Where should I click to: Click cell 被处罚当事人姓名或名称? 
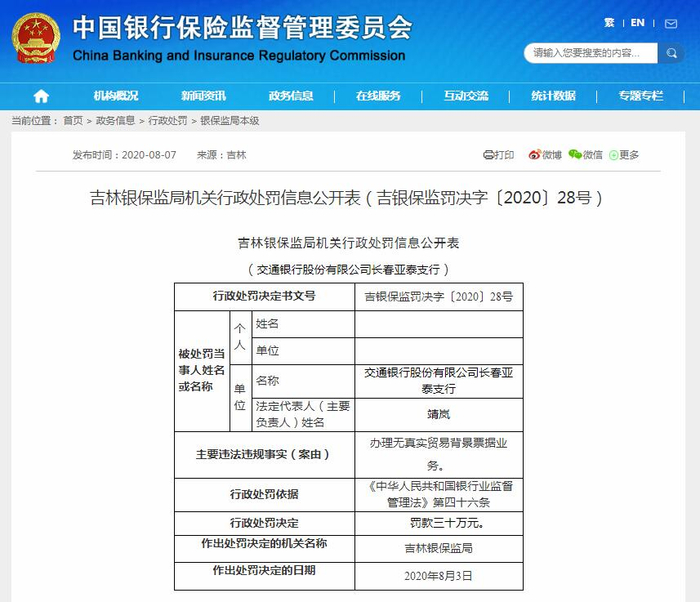pyautogui.click(x=202, y=371)
